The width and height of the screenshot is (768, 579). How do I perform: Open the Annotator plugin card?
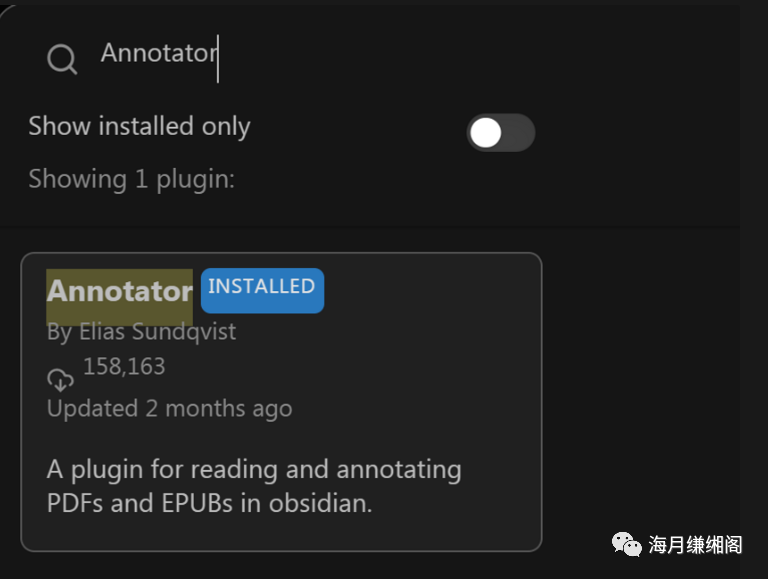tap(281, 402)
